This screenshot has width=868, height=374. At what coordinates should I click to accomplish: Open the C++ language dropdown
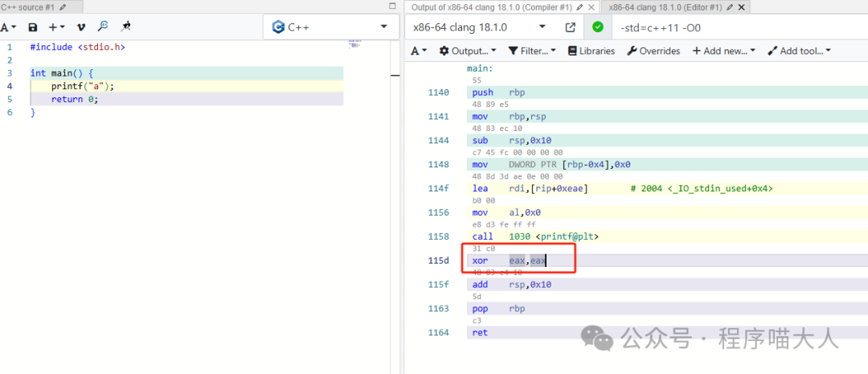pyautogui.click(x=330, y=27)
